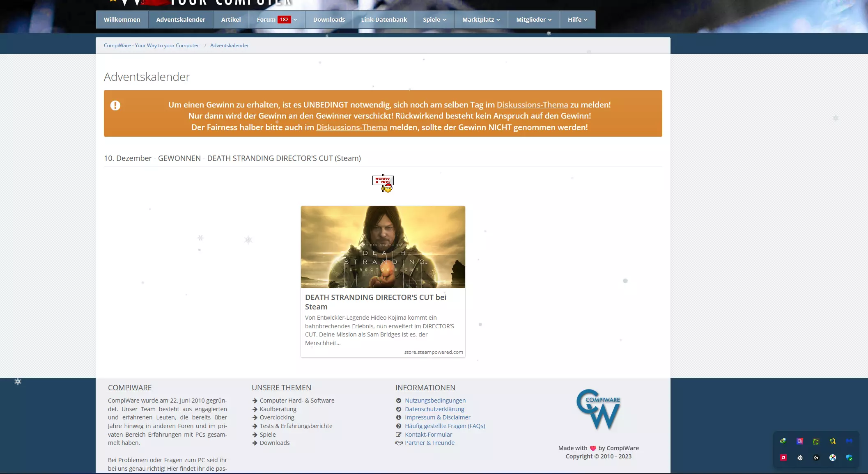Expand the Spiele dropdown menu

point(434,20)
